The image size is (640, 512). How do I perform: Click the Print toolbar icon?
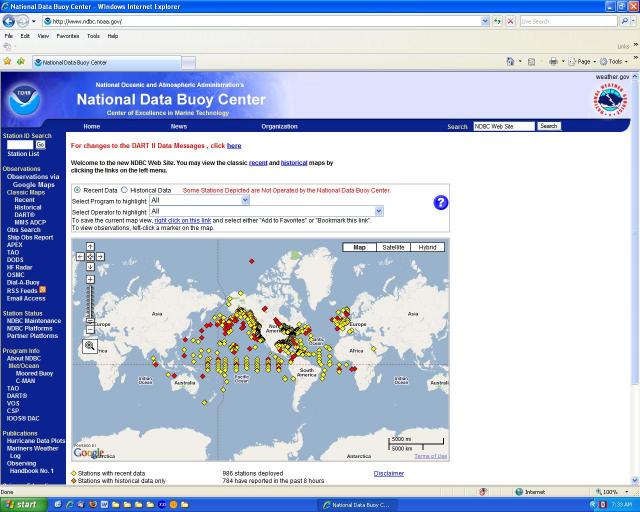[x=553, y=62]
